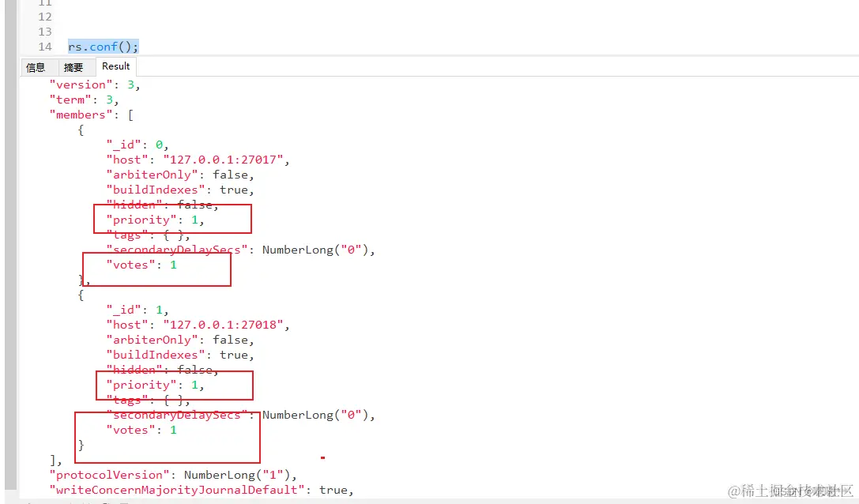The image size is (859, 504).
Task: Click "votes": 1 for host 27017 member
Action: point(141,265)
